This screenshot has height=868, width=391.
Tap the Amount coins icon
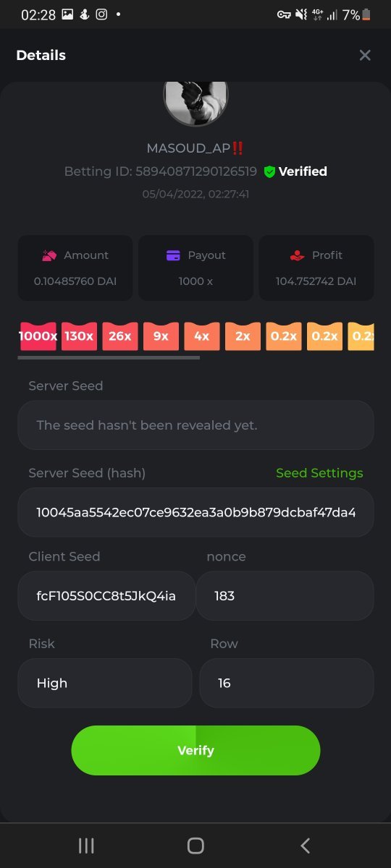click(x=49, y=255)
